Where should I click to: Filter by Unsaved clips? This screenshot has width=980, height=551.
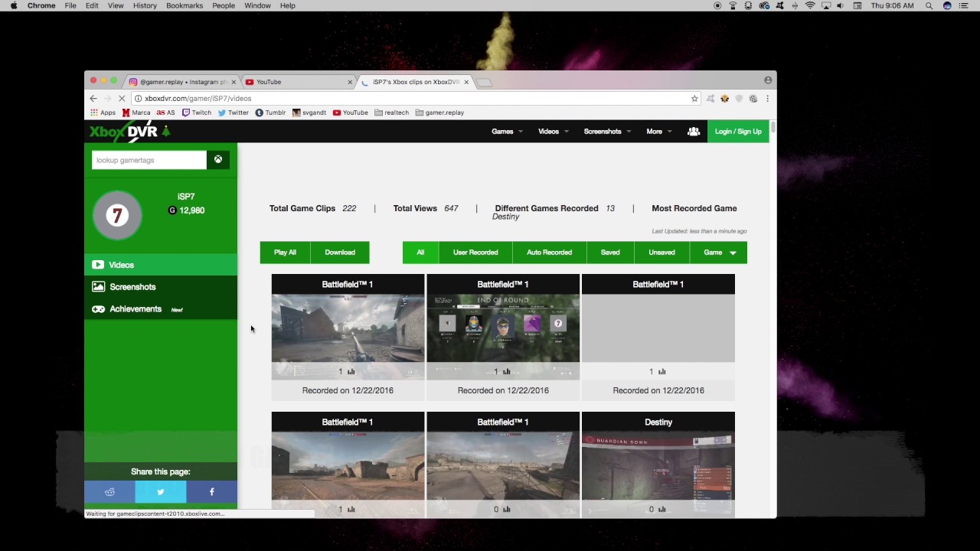[661, 253]
